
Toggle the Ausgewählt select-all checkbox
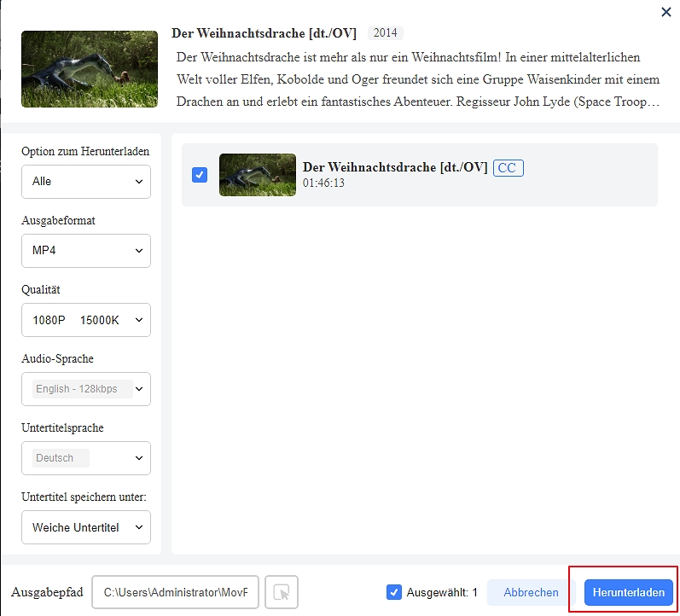tap(393, 592)
